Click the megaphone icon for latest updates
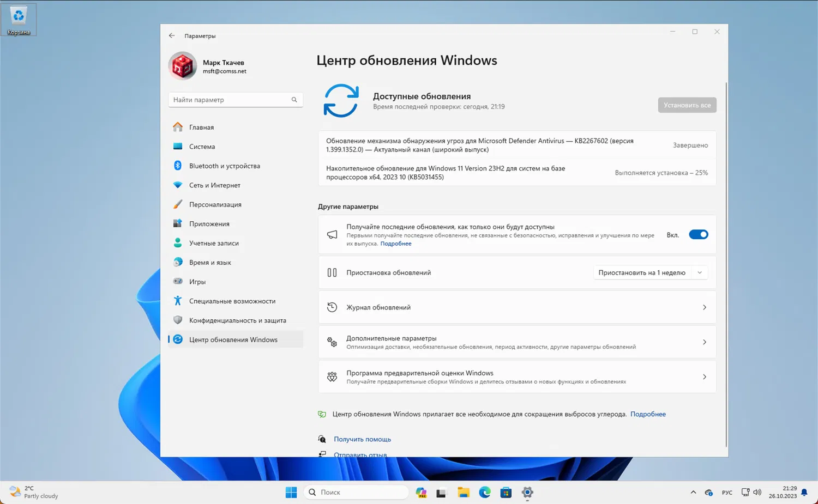818x504 pixels. pos(332,234)
